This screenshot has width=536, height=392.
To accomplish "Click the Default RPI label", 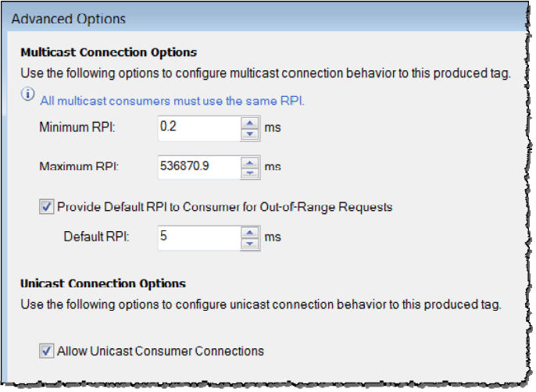I will [96, 237].
